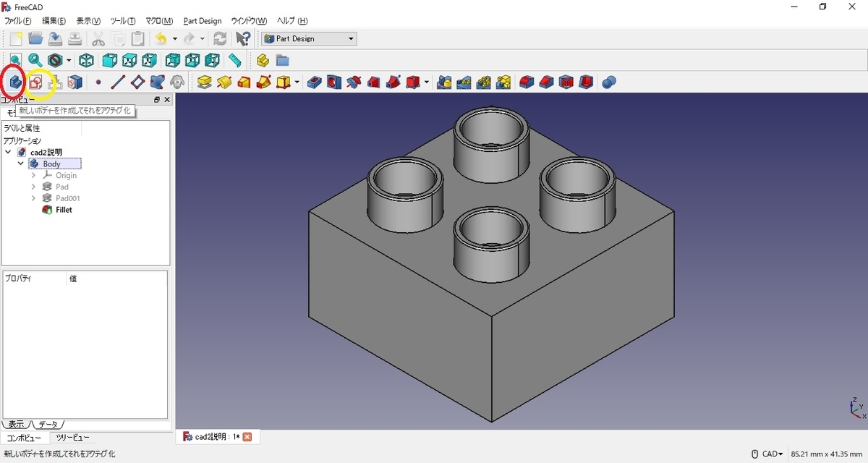The image size is (868, 463).
Task: Click the Clone tool sheep icon
Action: [176, 82]
